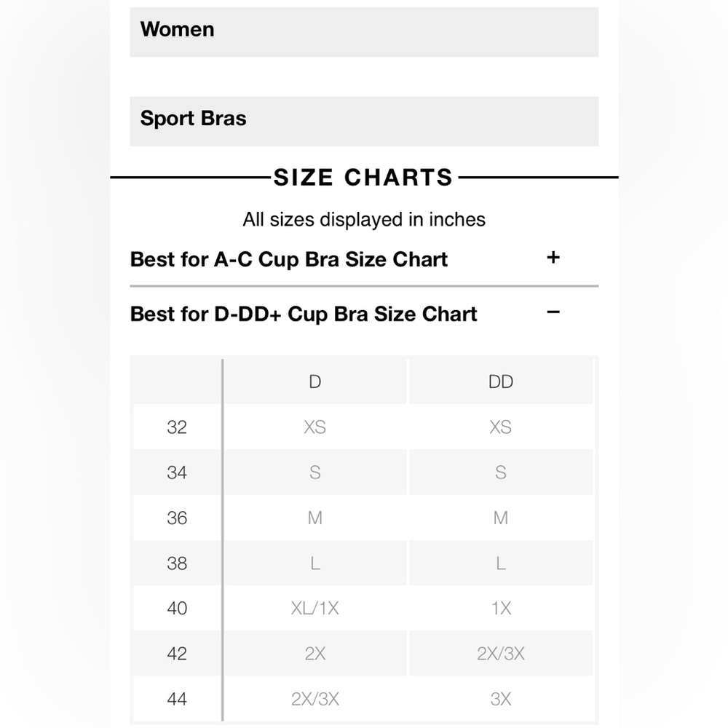Viewport: 728px width, 728px height.
Task: Click the S cell under DD column
Action: coord(501,472)
